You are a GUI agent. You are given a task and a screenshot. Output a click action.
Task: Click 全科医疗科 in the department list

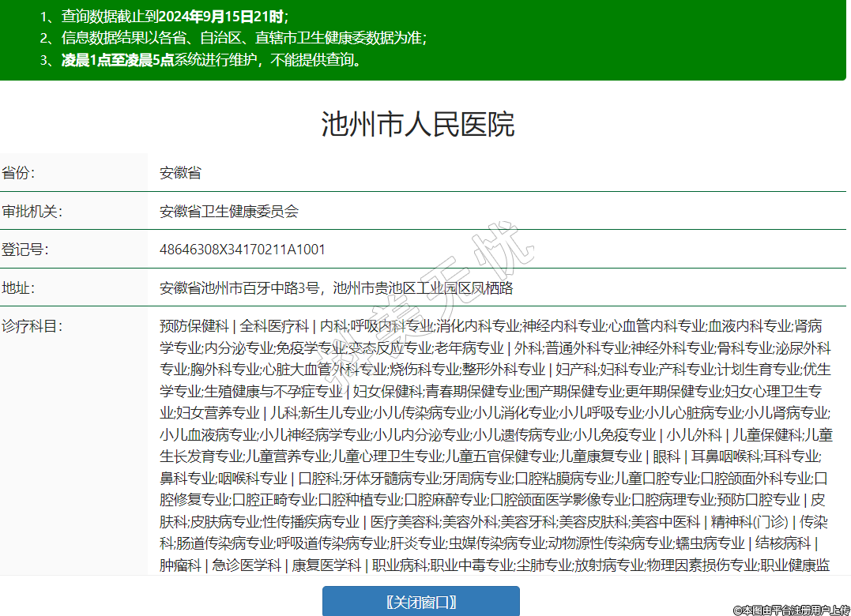tap(273, 325)
